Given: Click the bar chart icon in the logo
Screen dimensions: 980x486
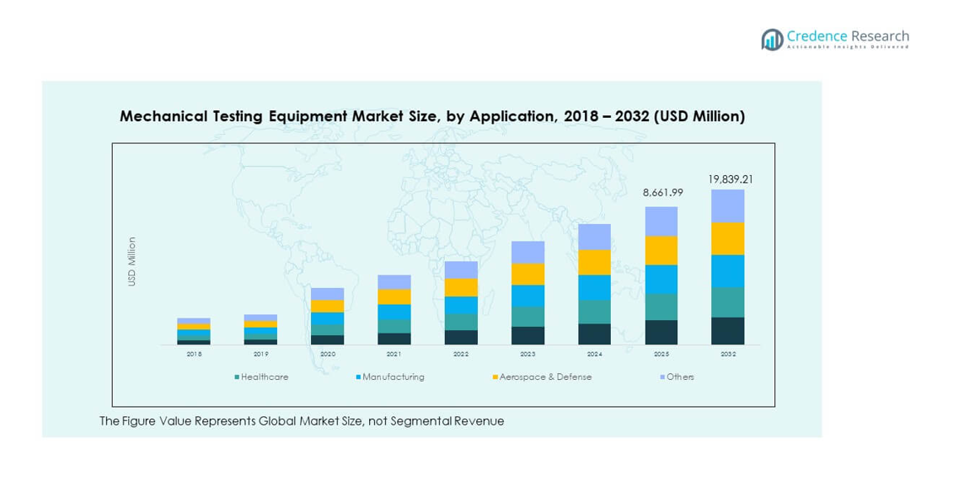Looking at the screenshot, I should tap(771, 37).
